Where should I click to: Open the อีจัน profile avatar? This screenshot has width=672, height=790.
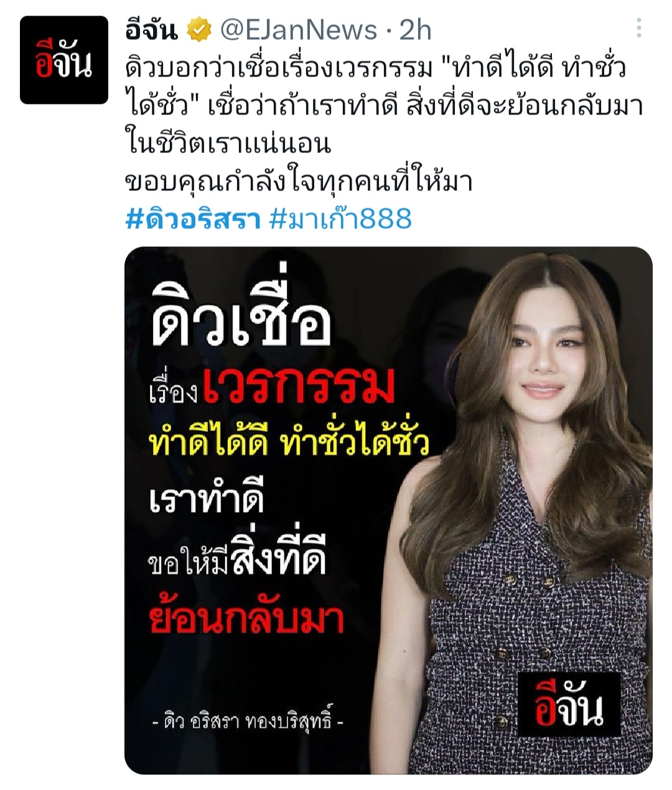[64, 60]
